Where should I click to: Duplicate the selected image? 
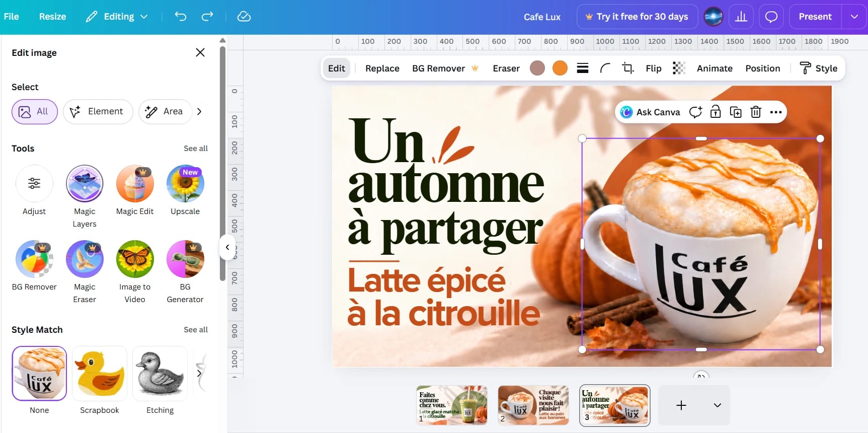[736, 112]
